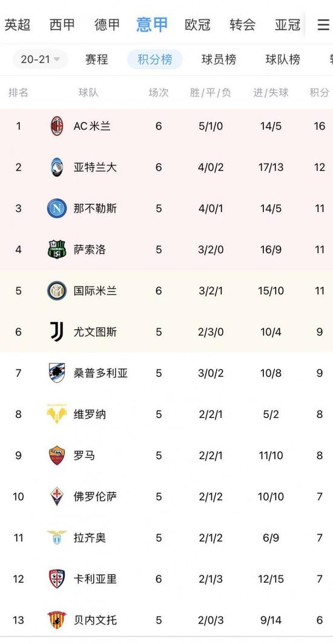The width and height of the screenshot is (333, 644).
Task: Select the 赛程 schedule tab
Action: click(x=97, y=59)
